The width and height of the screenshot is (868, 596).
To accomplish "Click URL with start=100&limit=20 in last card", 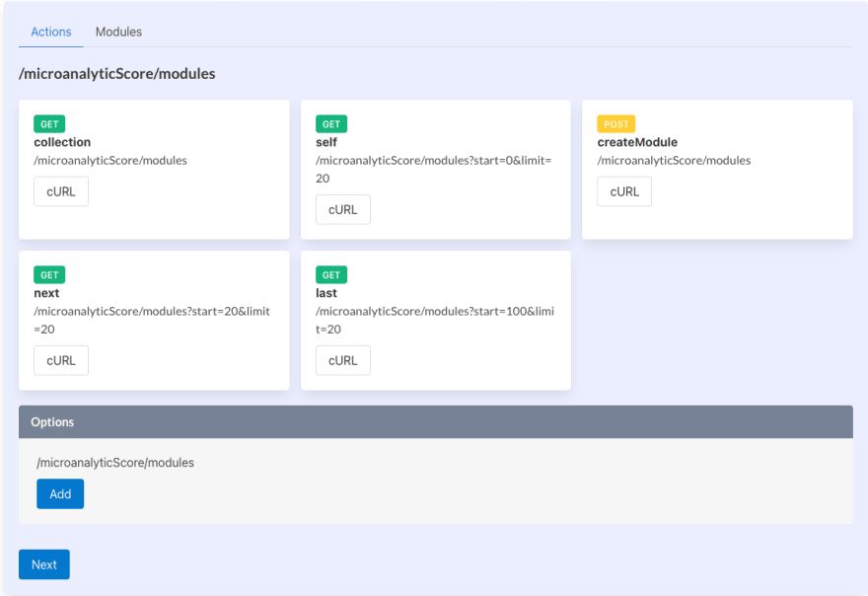I will coord(435,320).
